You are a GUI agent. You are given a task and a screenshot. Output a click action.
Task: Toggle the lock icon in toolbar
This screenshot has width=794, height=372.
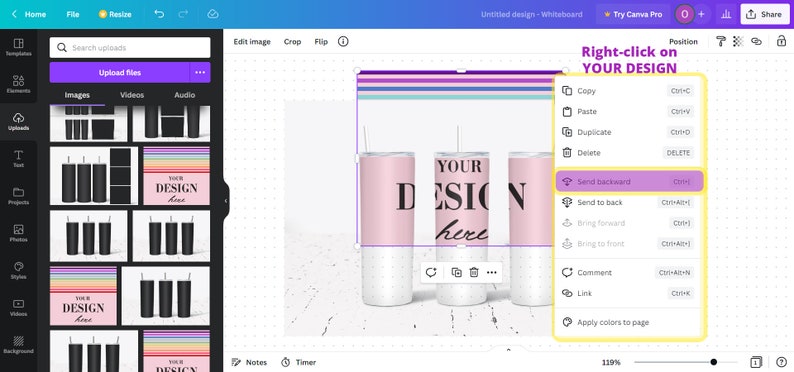tap(781, 42)
